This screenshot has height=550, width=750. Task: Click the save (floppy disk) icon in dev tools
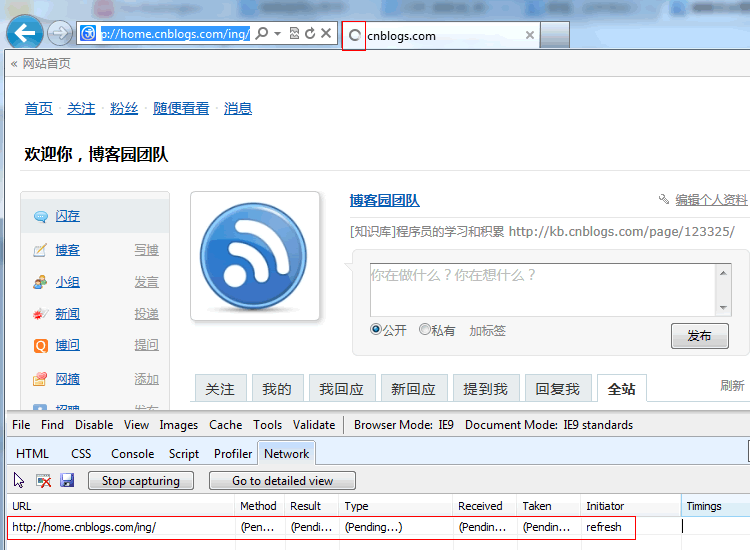[67, 481]
